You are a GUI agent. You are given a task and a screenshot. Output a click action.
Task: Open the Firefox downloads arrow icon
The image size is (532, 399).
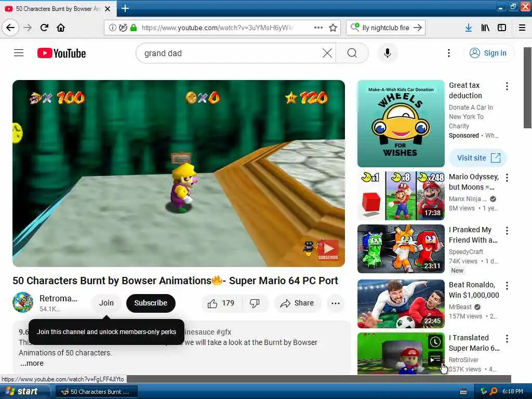(x=469, y=28)
